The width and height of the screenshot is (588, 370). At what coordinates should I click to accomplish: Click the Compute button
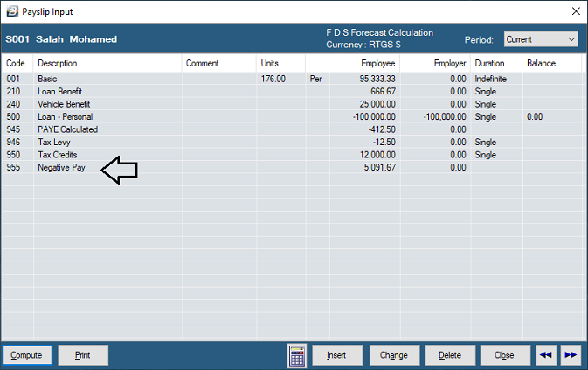click(26, 355)
